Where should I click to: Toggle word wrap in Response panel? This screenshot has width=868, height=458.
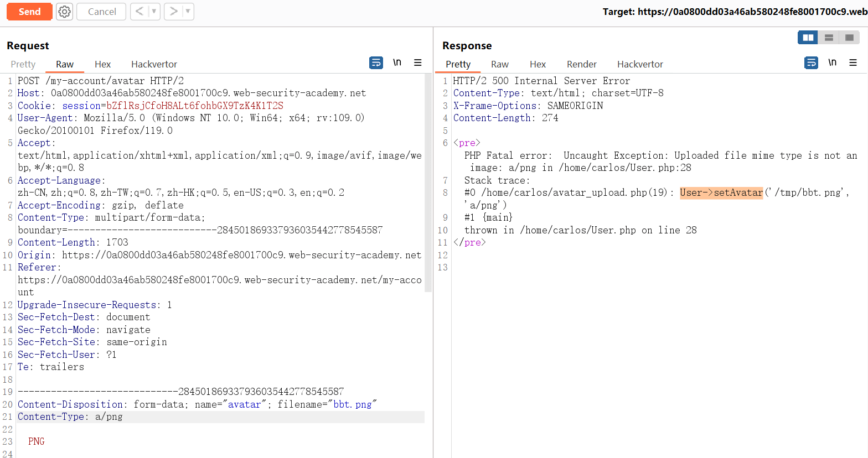[811, 63]
